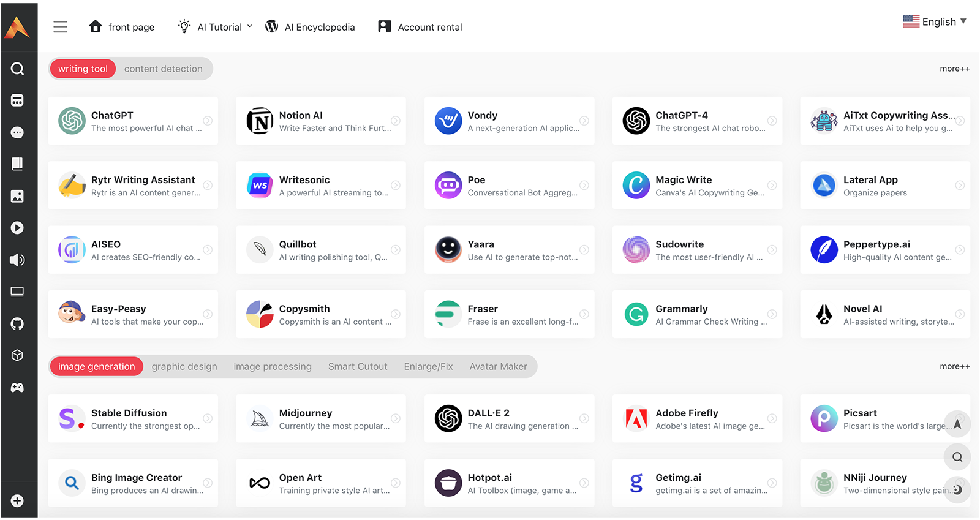Click arrow circle on ChatGPT card

click(208, 121)
